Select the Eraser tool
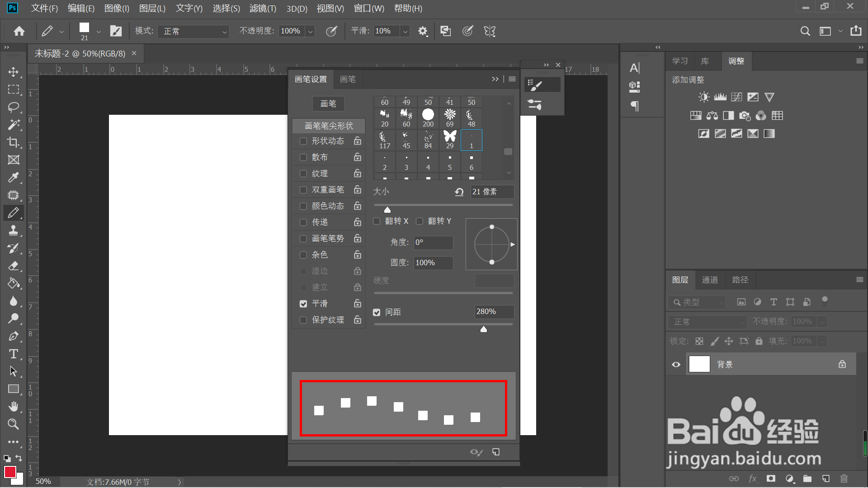The height and width of the screenshot is (488, 868). point(14,266)
